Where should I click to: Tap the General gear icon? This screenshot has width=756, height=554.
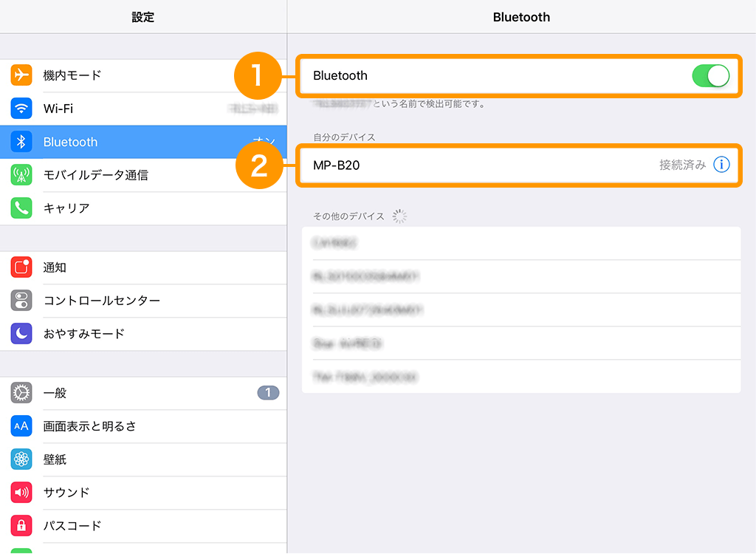coord(21,393)
